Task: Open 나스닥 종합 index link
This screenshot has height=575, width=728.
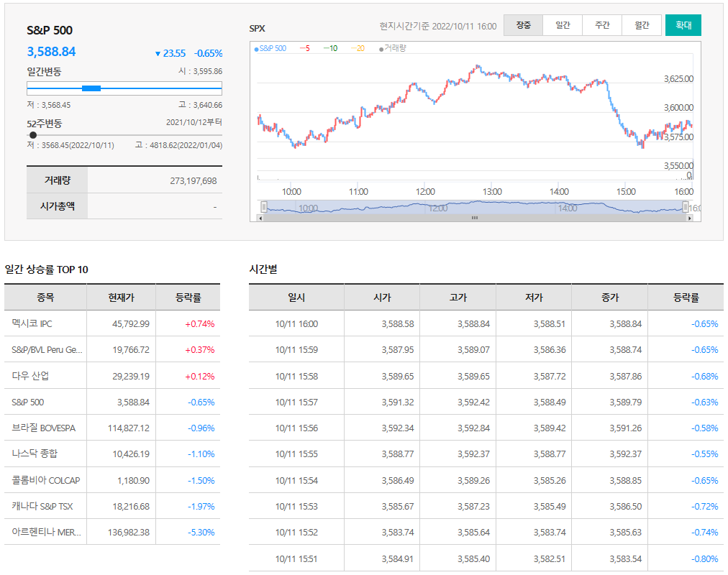Action: point(35,454)
